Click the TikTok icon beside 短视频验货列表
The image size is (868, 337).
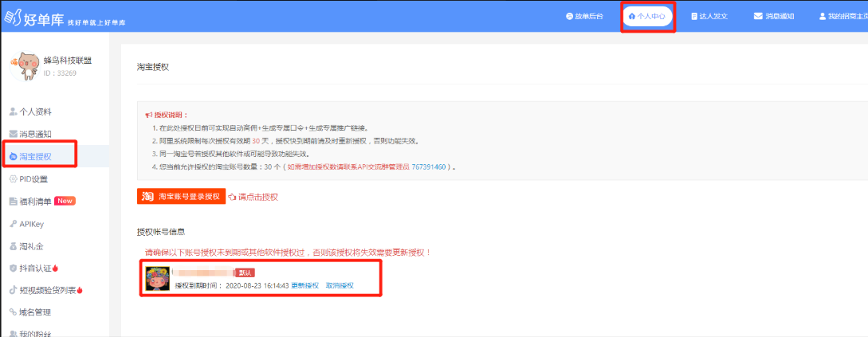point(14,290)
